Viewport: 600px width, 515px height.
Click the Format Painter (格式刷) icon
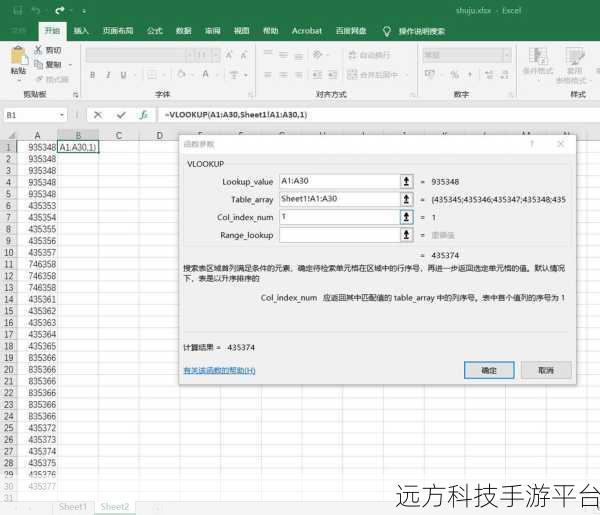(x=39, y=79)
